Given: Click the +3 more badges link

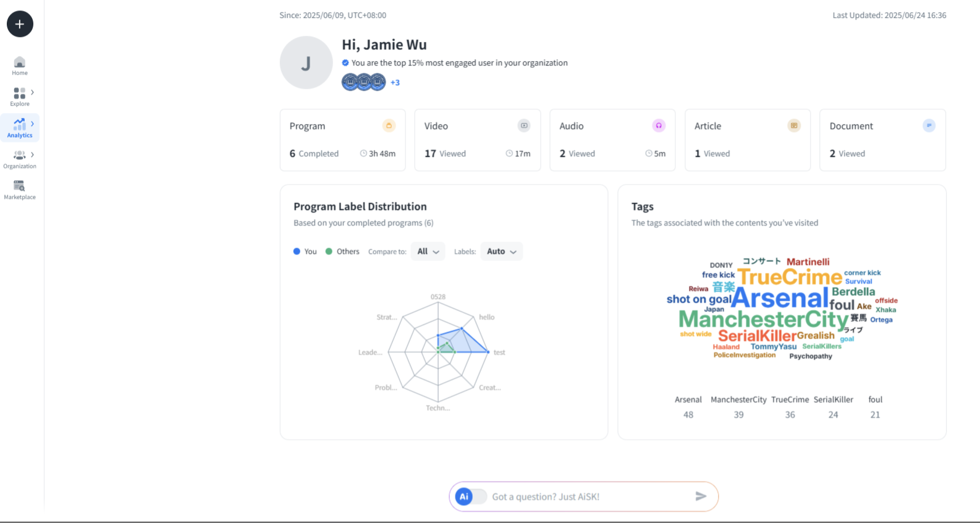Looking at the screenshot, I should pyautogui.click(x=395, y=82).
